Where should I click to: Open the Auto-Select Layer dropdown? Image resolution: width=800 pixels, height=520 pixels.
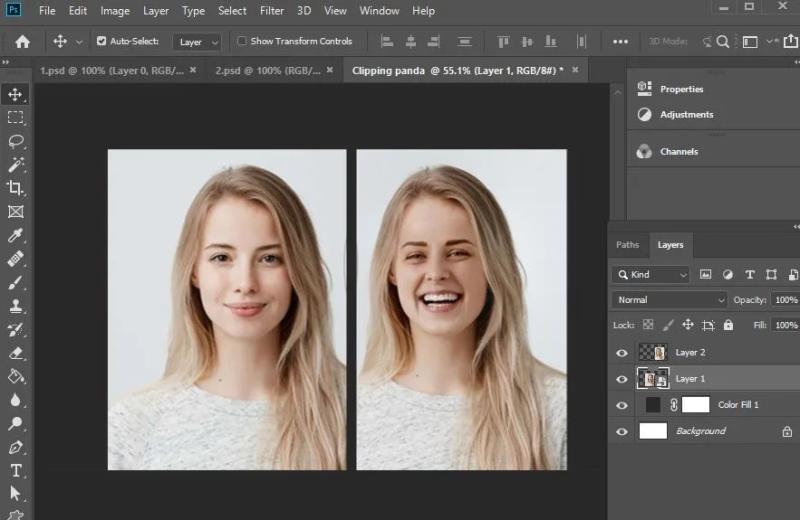click(x=197, y=42)
